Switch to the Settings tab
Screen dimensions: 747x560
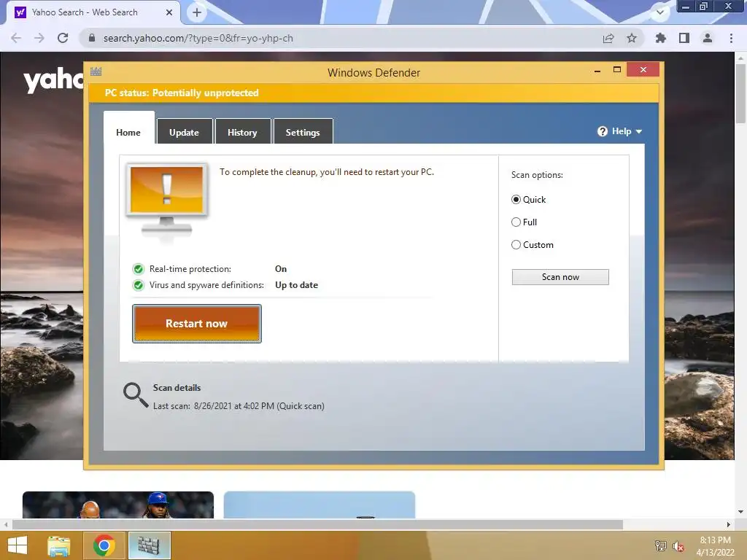[303, 132]
